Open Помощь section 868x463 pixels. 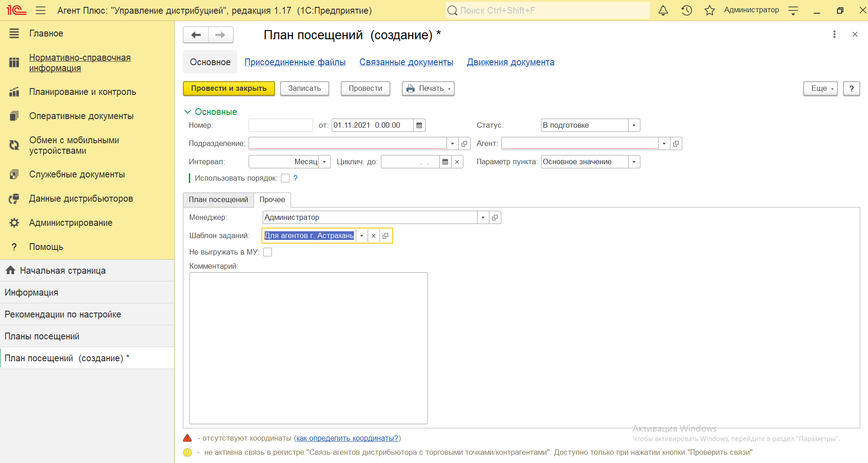tap(46, 247)
